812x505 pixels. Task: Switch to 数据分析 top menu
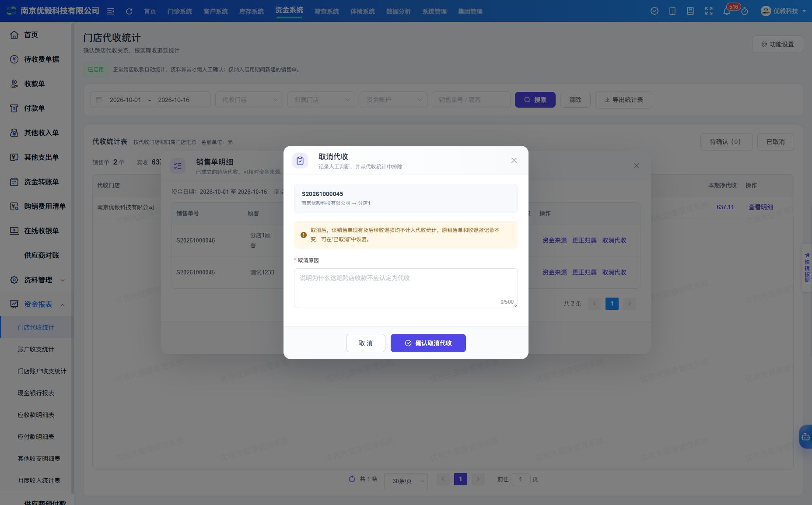click(398, 11)
